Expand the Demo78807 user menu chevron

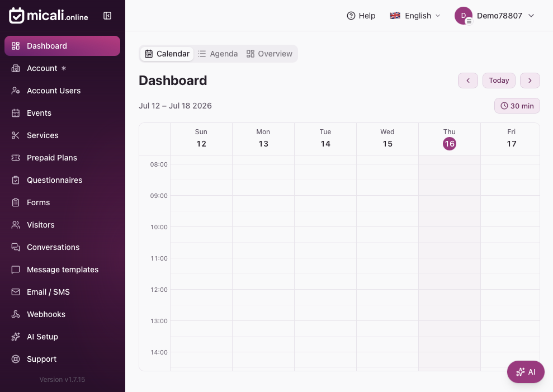531,16
